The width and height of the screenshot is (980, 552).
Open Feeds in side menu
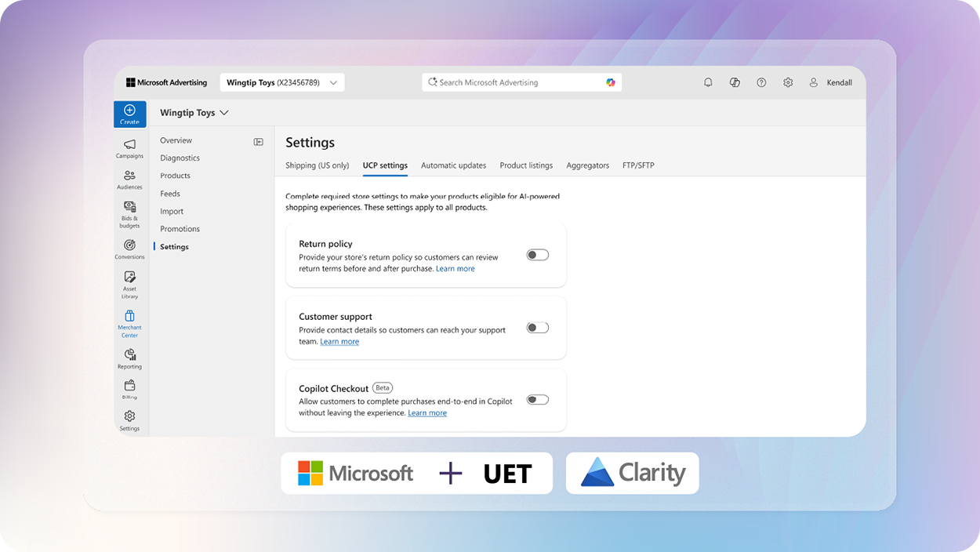(x=170, y=194)
